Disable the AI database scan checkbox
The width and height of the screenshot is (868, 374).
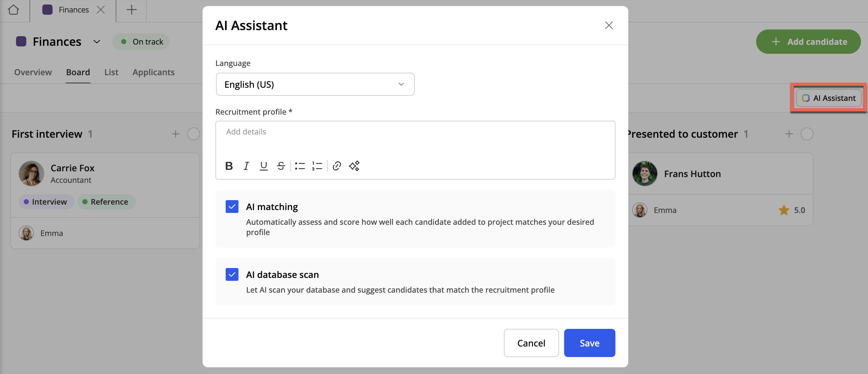232,275
